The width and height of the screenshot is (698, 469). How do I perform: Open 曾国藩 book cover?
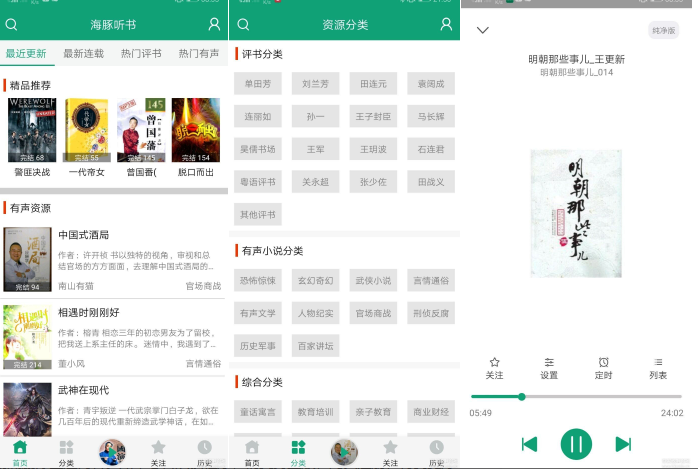point(141,130)
